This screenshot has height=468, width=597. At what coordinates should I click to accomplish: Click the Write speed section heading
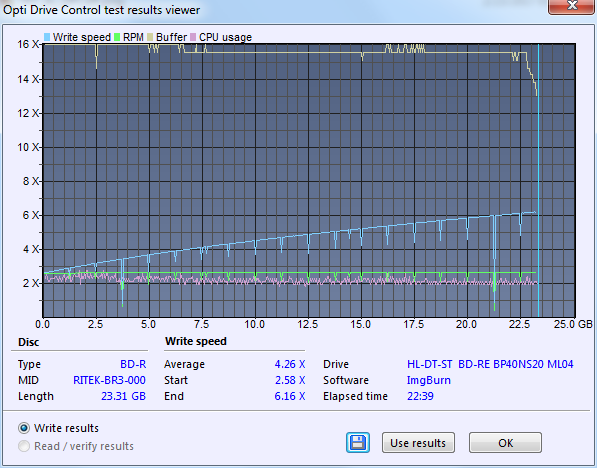[196, 341]
